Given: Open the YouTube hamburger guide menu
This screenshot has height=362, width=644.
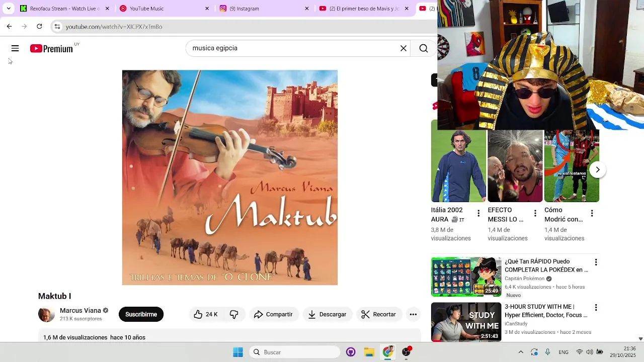Looking at the screenshot, I should click(x=15, y=48).
